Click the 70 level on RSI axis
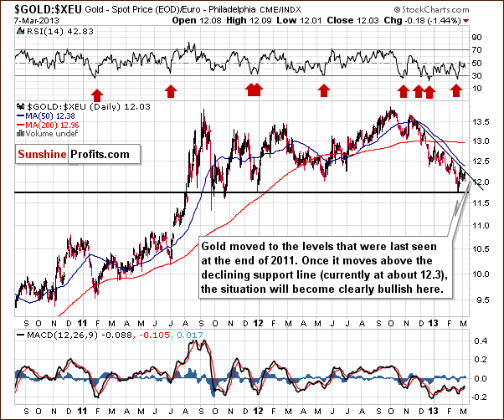This screenshot has height=420, width=504. pyautogui.click(x=477, y=49)
